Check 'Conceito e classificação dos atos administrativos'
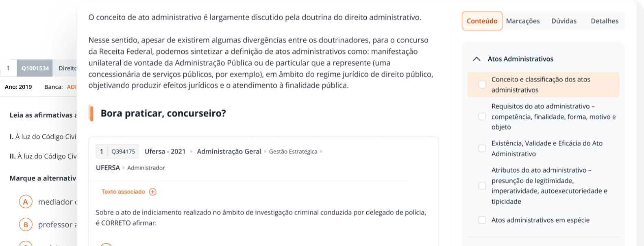The height and width of the screenshot is (246, 644). click(482, 85)
